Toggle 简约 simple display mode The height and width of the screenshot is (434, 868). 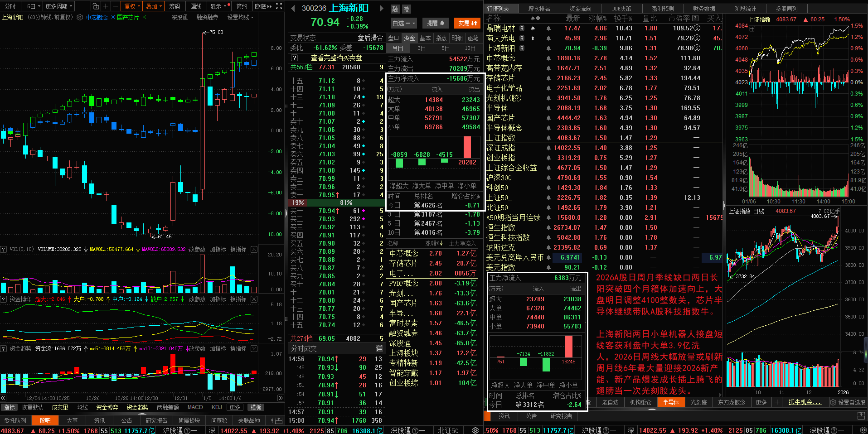(242, 6)
